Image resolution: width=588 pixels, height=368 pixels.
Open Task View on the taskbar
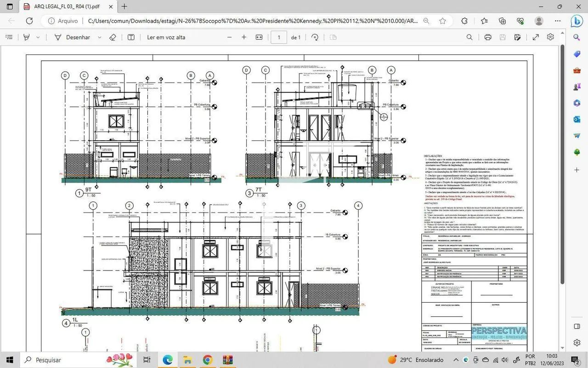tap(147, 360)
